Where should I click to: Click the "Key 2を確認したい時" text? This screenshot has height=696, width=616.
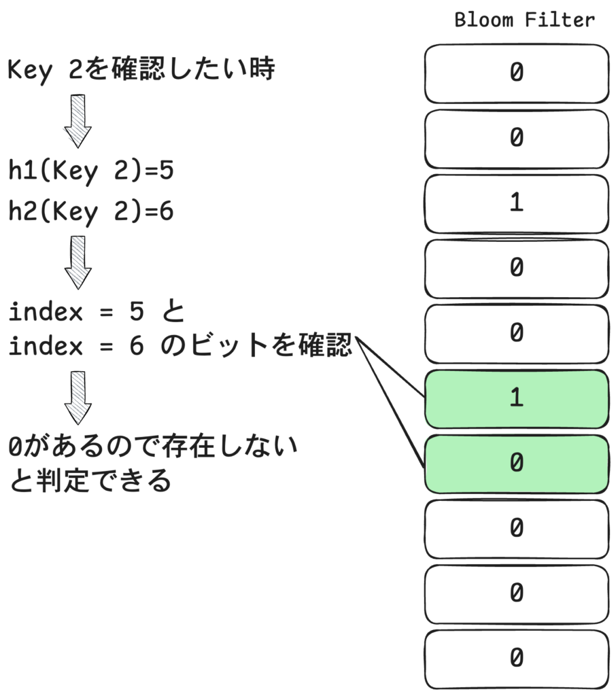pos(141,70)
